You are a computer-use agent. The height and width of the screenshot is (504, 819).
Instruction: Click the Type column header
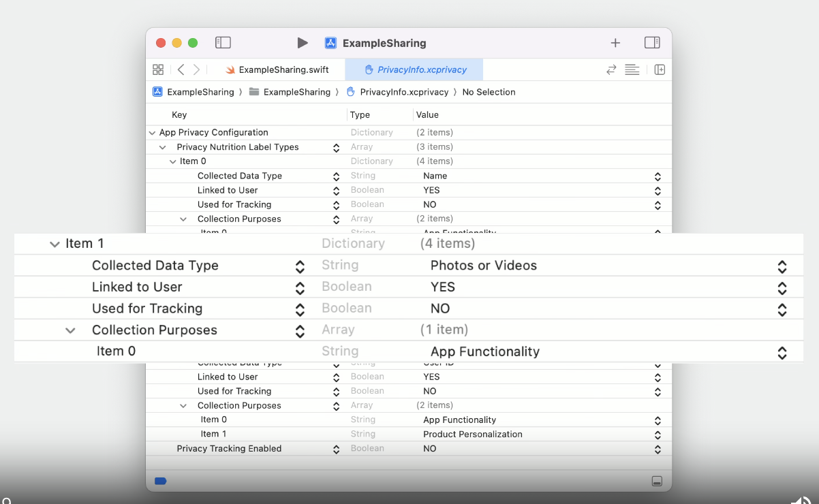pyautogui.click(x=360, y=114)
